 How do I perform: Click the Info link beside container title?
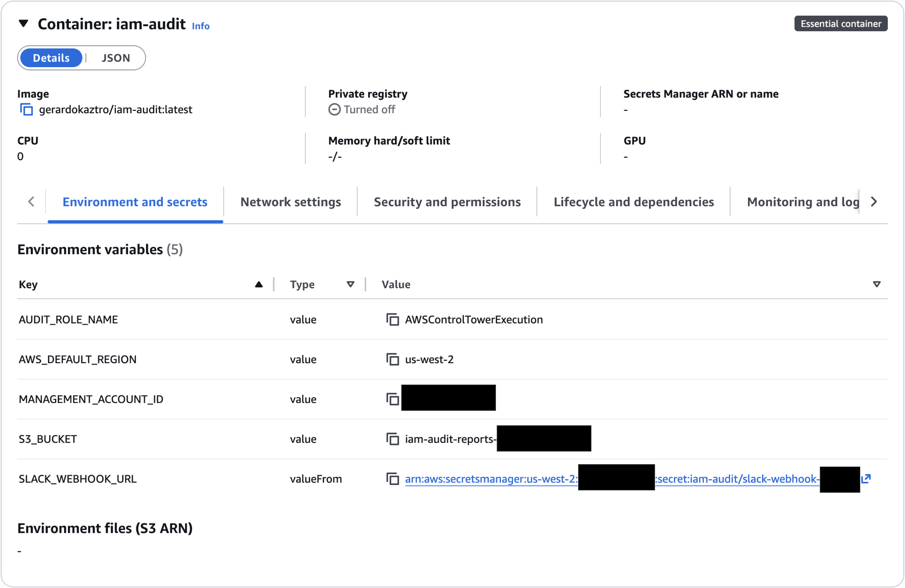pos(201,26)
